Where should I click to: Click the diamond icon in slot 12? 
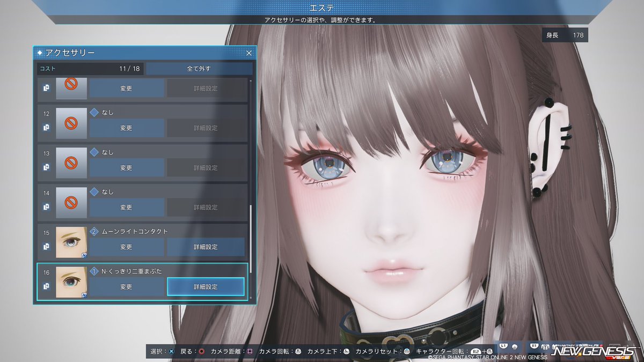click(94, 112)
